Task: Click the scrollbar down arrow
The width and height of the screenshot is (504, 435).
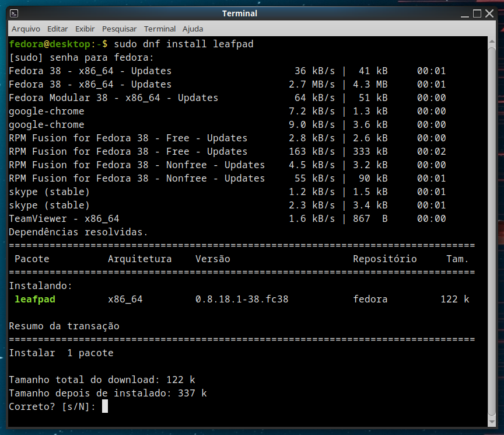Action: 492,422
